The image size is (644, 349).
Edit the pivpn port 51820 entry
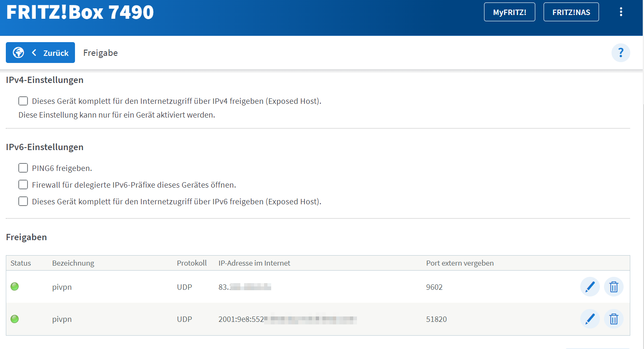[590, 319]
